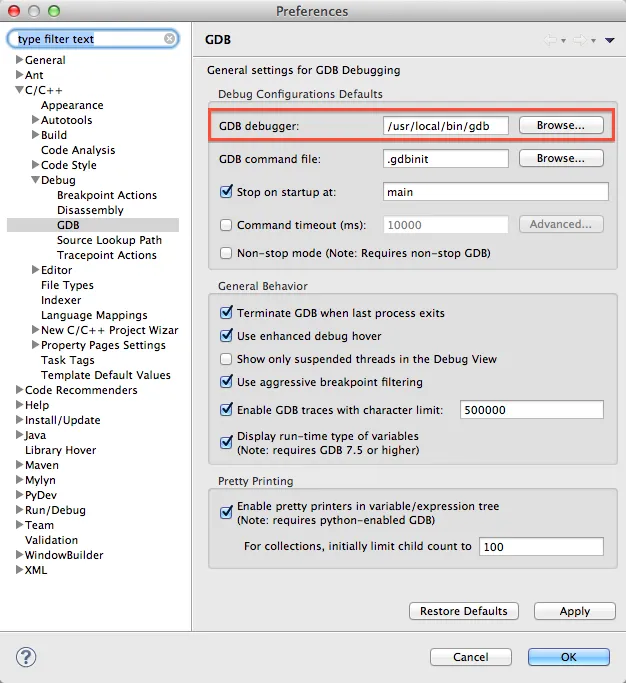Image resolution: width=626 pixels, height=683 pixels.
Task: Toggle Use aggressive breakpoint filtering
Action: (226, 382)
